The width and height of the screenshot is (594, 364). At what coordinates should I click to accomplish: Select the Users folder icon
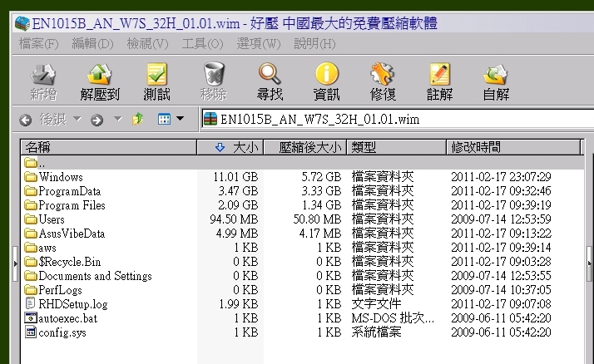pos(31,219)
